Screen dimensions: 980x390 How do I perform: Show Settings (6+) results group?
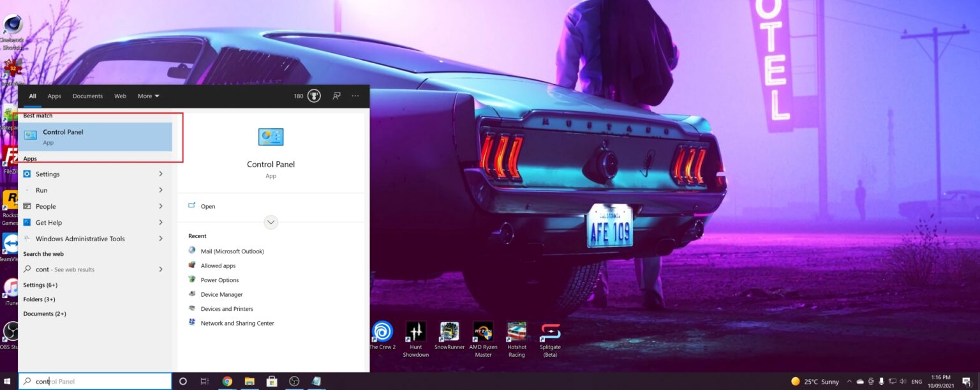[40, 285]
